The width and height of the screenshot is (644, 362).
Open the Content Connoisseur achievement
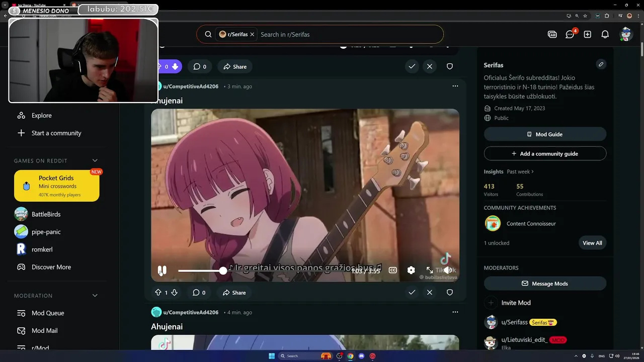531,224
